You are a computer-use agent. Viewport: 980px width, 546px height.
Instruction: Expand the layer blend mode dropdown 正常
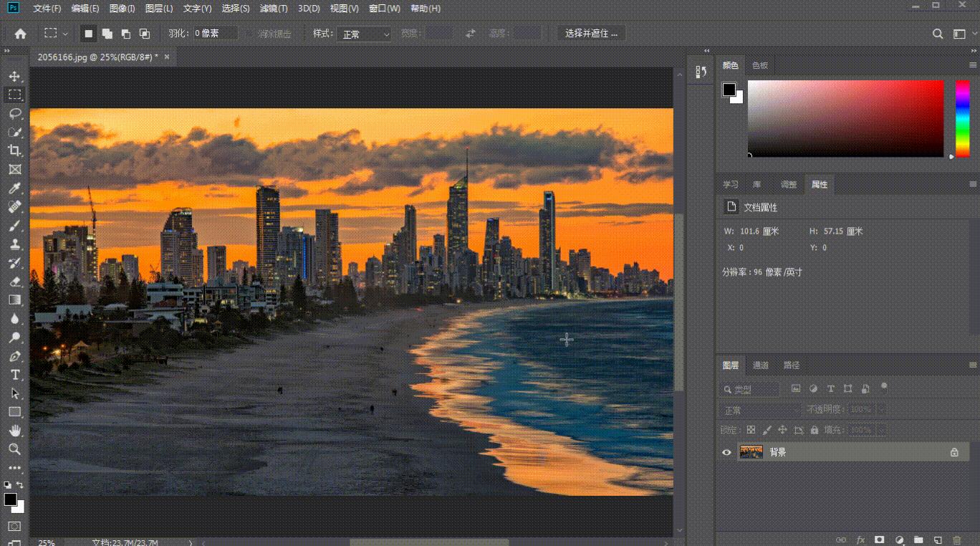coord(759,410)
